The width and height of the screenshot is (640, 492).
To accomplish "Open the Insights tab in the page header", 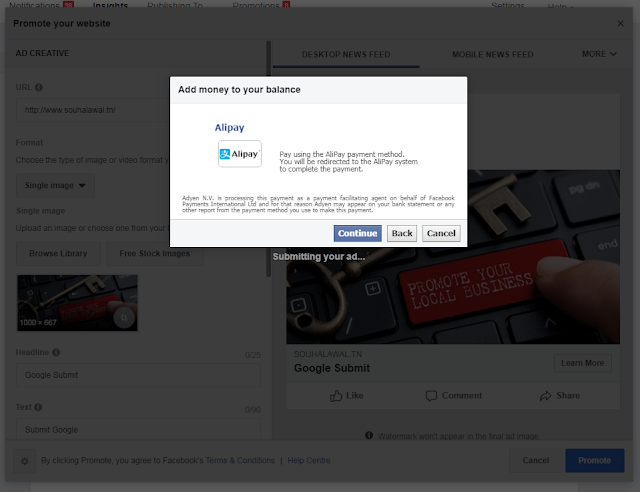I will (111, 5).
